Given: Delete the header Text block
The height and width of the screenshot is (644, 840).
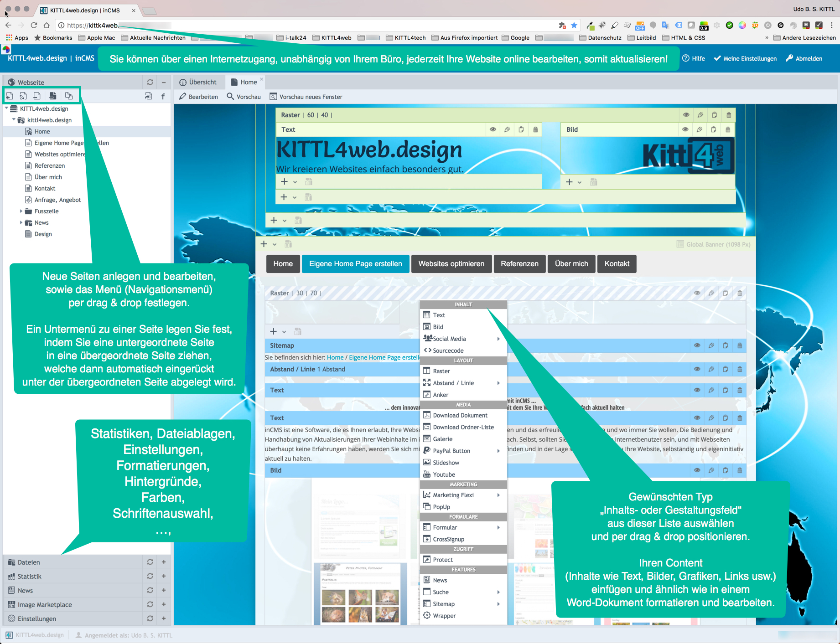Looking at the screenshot, I should [535, 129].
